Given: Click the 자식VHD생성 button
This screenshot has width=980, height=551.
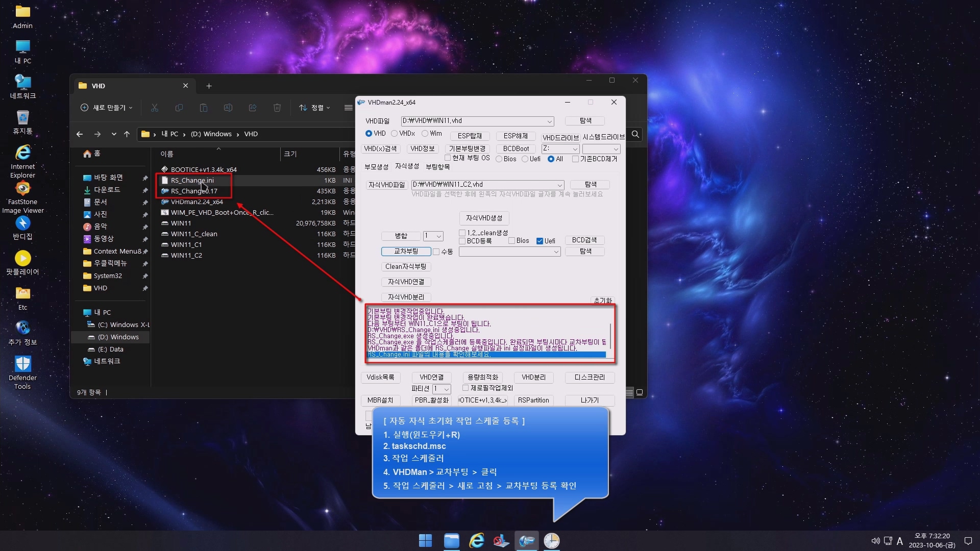Looking at the screenshot, I should tap(484, 218).
